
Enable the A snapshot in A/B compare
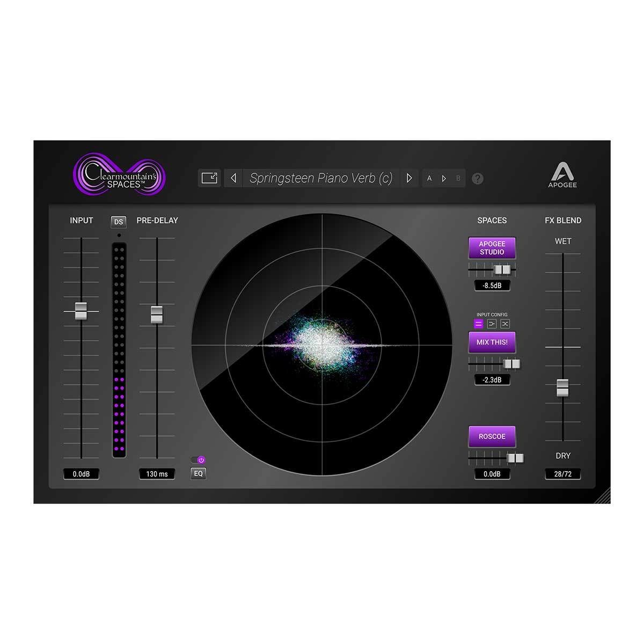click(429, 178)
